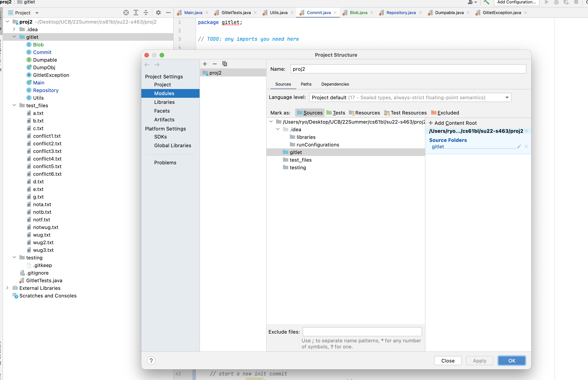This screenshot has width=588, height=380.
Task: Click the locate file target icon
Action: [126, 13]
